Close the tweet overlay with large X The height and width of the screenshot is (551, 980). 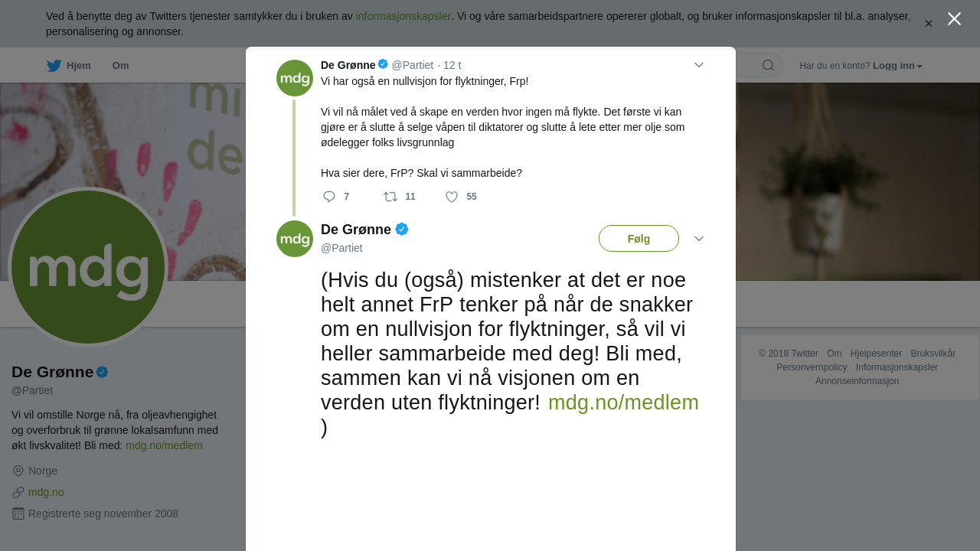click(x=954, y=18)
